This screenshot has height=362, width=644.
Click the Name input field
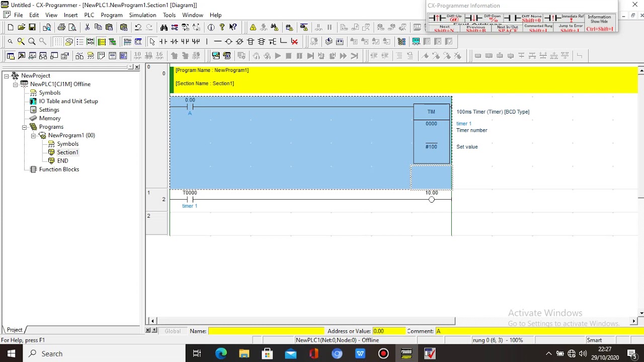[266, 331]
